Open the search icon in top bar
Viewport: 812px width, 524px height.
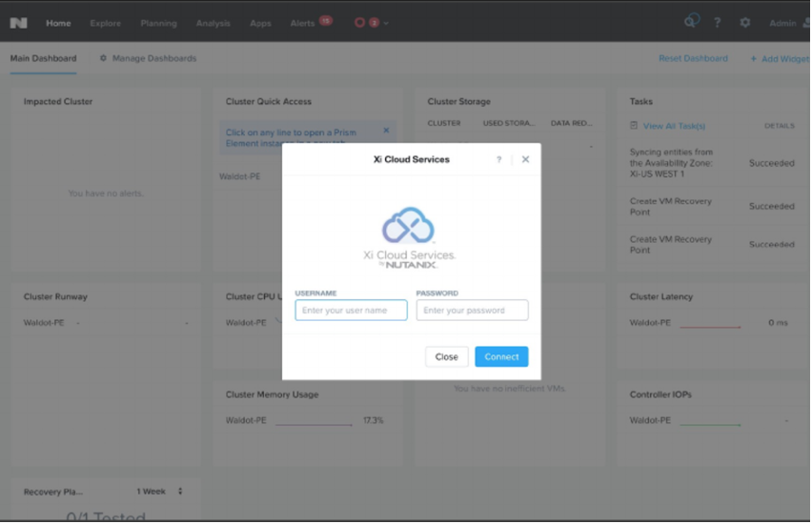point(691,22)
